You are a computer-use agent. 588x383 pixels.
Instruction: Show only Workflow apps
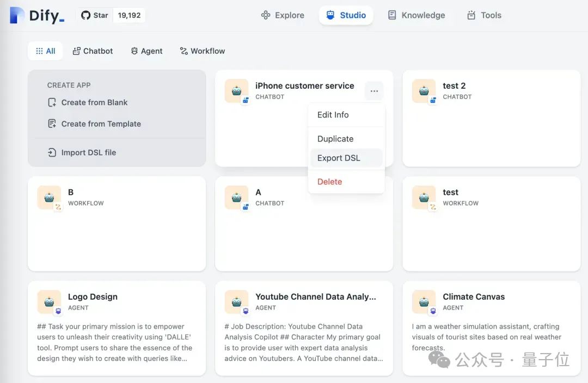tap(202, 51)
